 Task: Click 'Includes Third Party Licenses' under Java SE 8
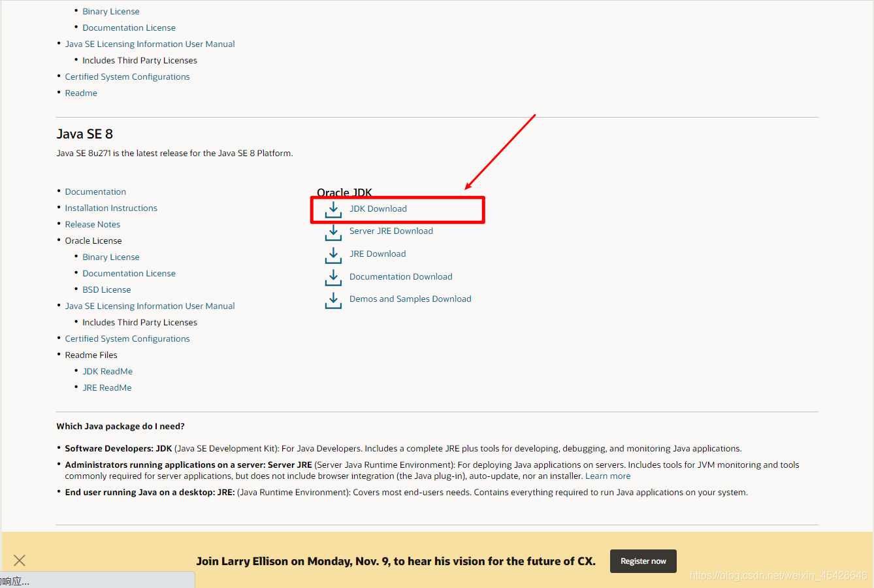(x=140, y=322)
